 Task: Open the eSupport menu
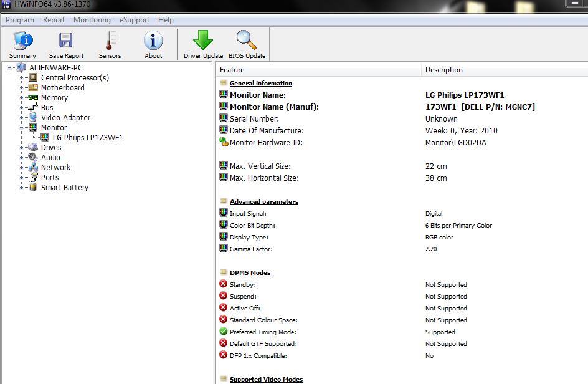click(x=135, y=20)
